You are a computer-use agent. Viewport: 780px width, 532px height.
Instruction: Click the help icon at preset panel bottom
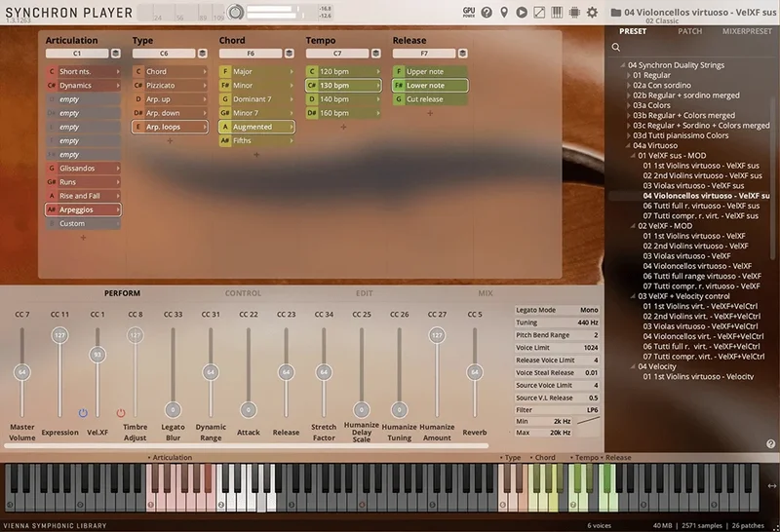tap(770, 444)
